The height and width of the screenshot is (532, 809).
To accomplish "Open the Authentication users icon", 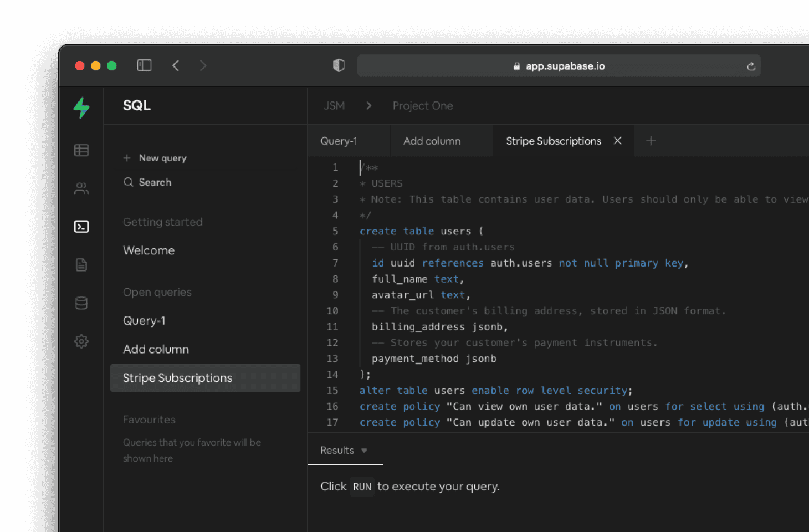I will [81, 188].
